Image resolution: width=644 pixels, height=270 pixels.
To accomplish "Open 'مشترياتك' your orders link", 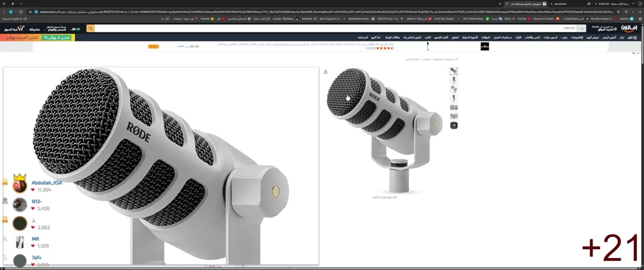I will 34,29.
